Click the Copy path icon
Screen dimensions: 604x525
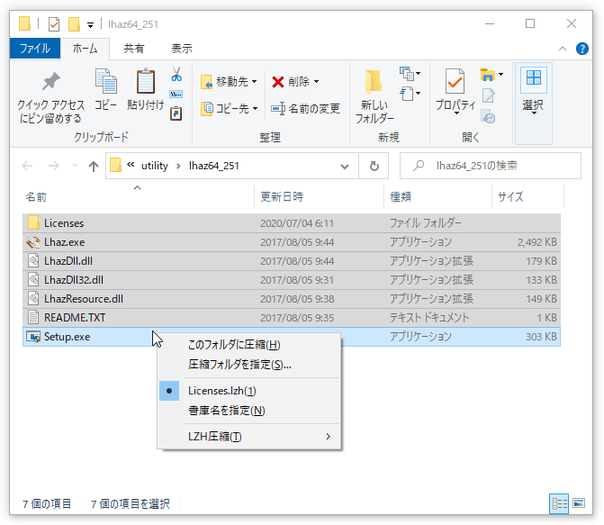tap(176, 94)
